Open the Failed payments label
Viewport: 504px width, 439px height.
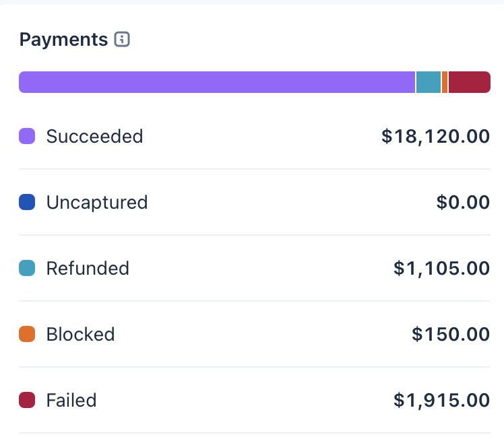(x=71, y=400)
